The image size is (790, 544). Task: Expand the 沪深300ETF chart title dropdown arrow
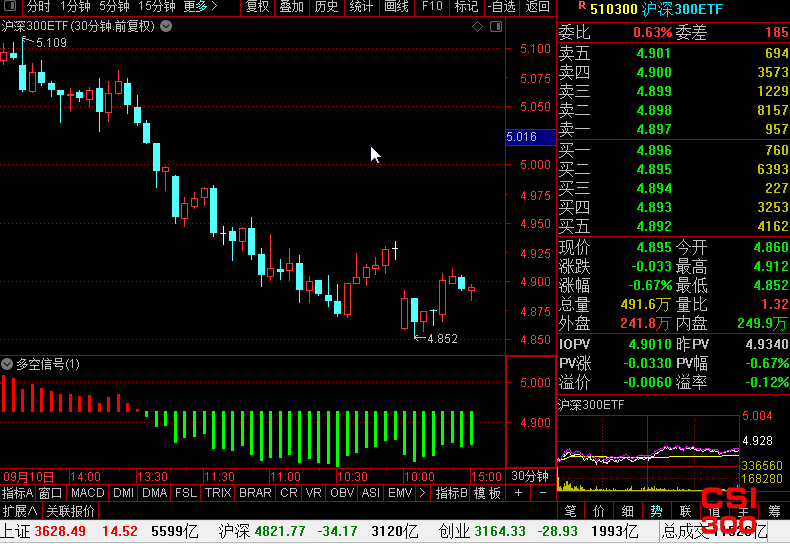pyautogui.click(x=166, y=26)
